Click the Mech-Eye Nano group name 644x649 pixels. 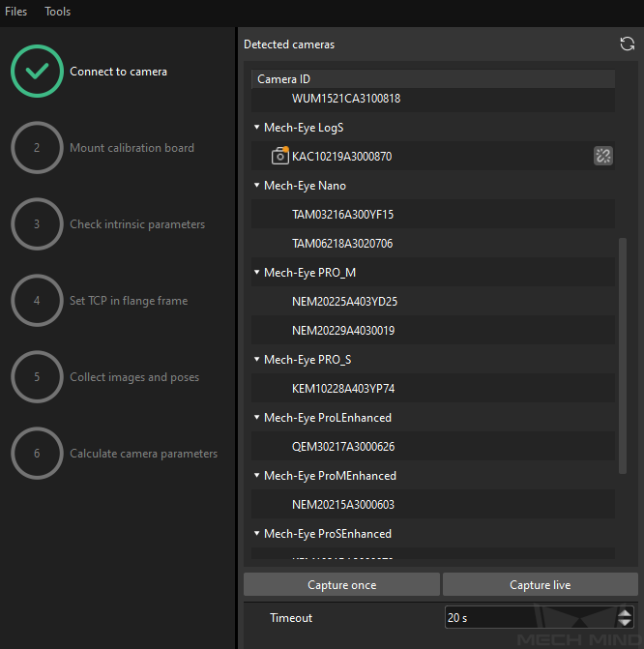[305, 186]
